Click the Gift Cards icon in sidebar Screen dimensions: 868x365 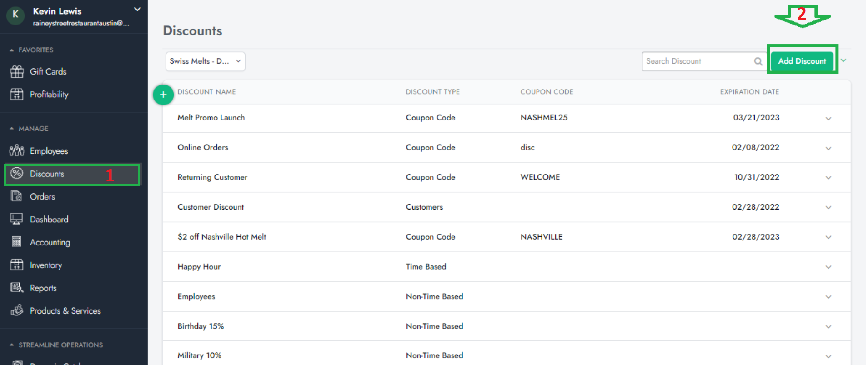[x=17, y=71]
